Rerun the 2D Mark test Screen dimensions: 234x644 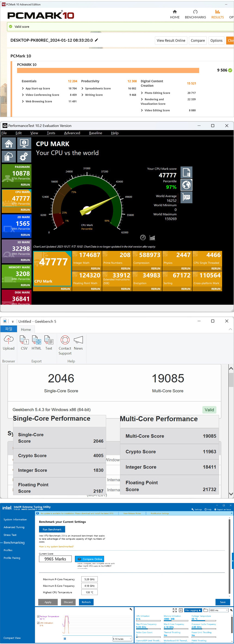[25, 235]
